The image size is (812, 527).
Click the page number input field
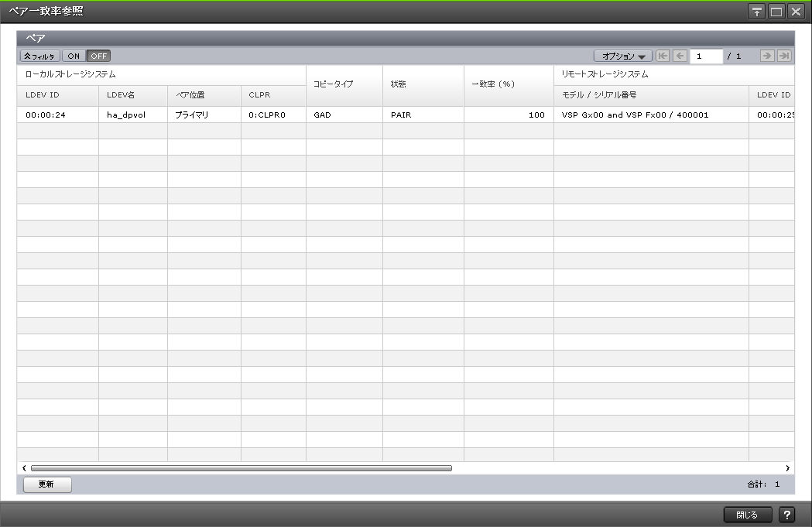coord(706,55)
